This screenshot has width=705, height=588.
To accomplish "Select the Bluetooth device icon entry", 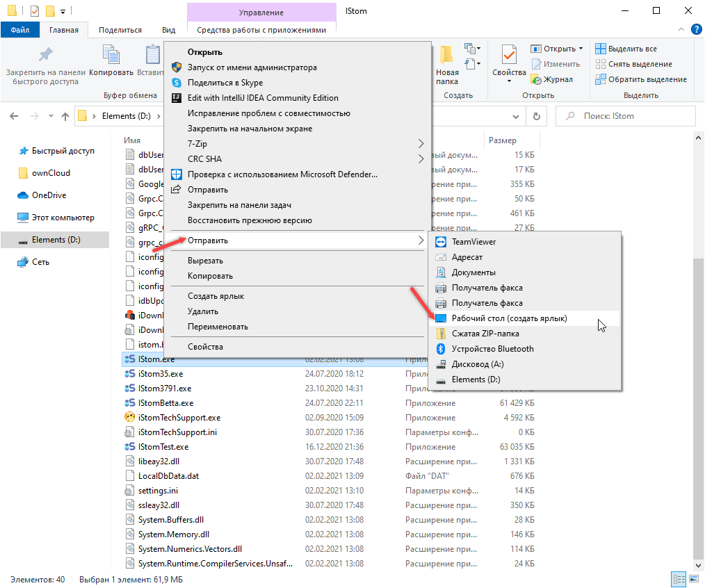I will (440, 349).
